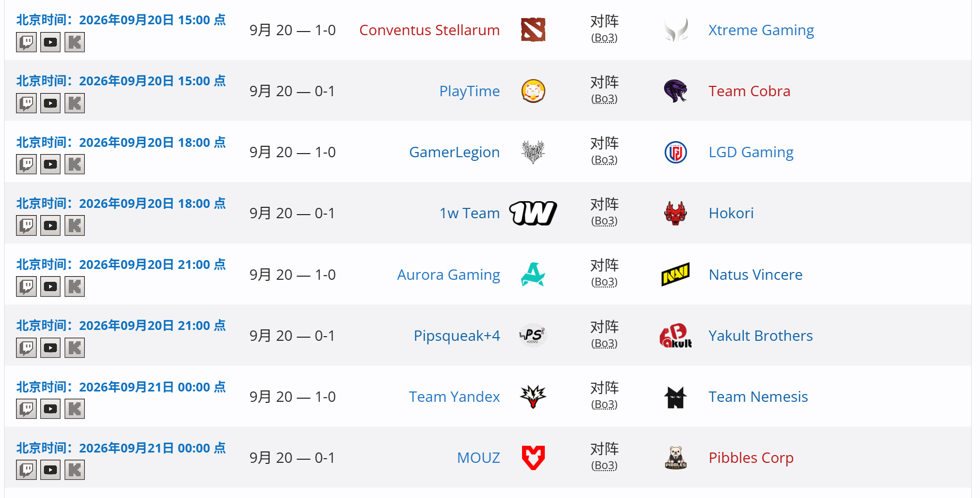Image resolution: width=980 pixels, height=498 pixels.
Task: Click Beijing time link for 21:00 Aurora match
Action: tap(121, 264)
